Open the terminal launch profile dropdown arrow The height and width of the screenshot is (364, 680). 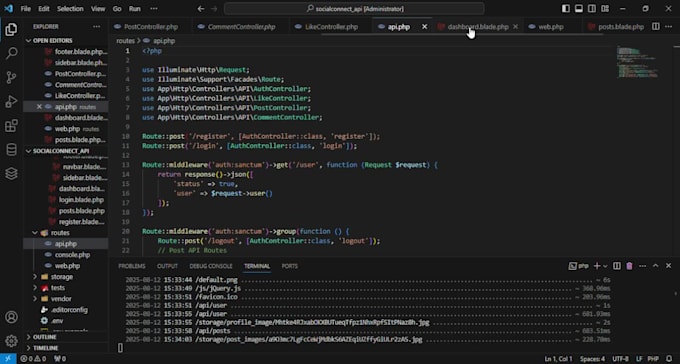click(605, 266)
